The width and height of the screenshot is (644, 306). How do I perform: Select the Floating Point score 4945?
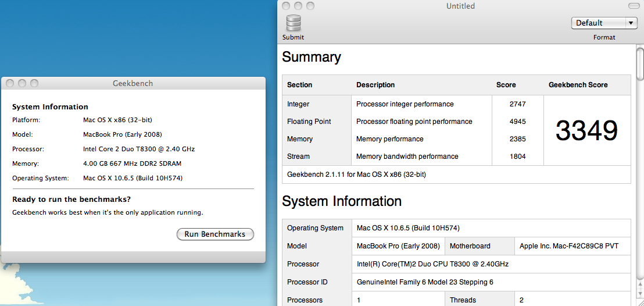(517, 122)
